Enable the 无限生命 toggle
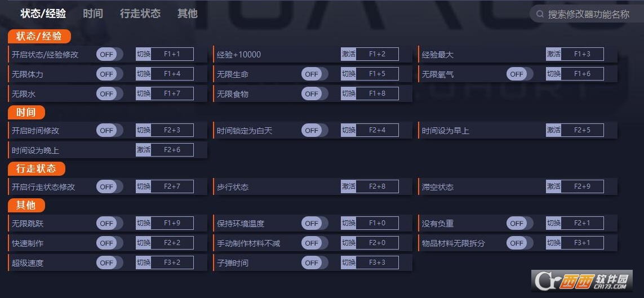The width and height of the screenshot is (644, 298). pos(314,74)
